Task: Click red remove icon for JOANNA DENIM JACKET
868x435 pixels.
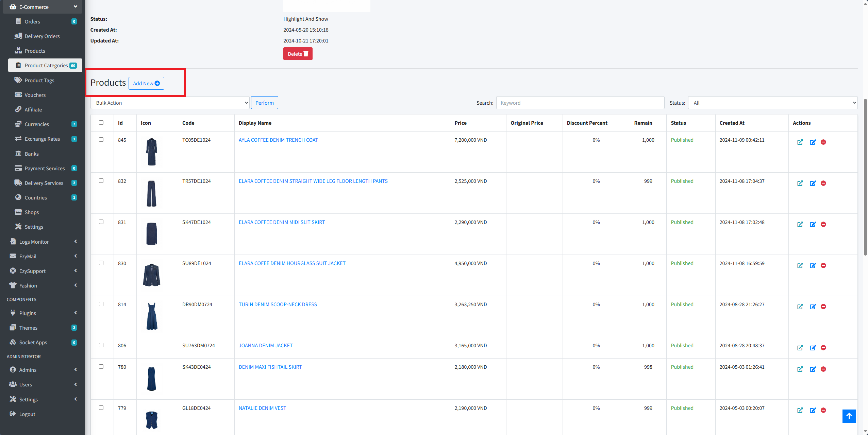Action: coord(823,348)
